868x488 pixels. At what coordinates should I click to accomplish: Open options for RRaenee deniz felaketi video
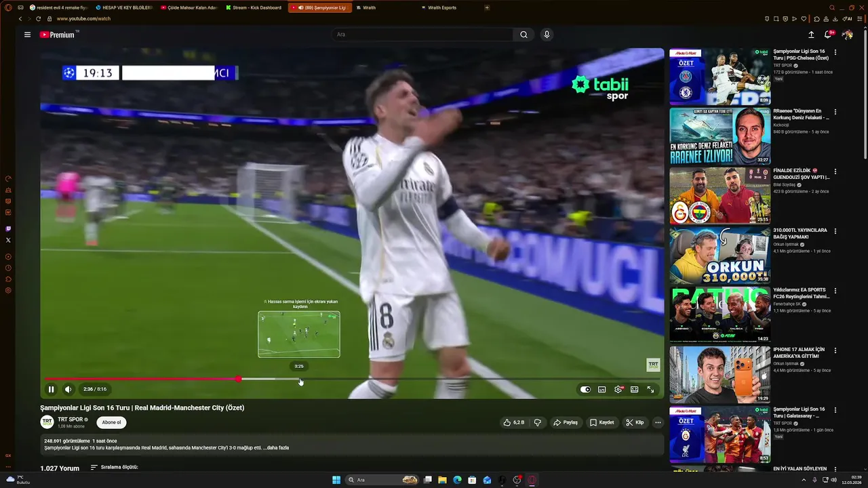coord(835,112)
